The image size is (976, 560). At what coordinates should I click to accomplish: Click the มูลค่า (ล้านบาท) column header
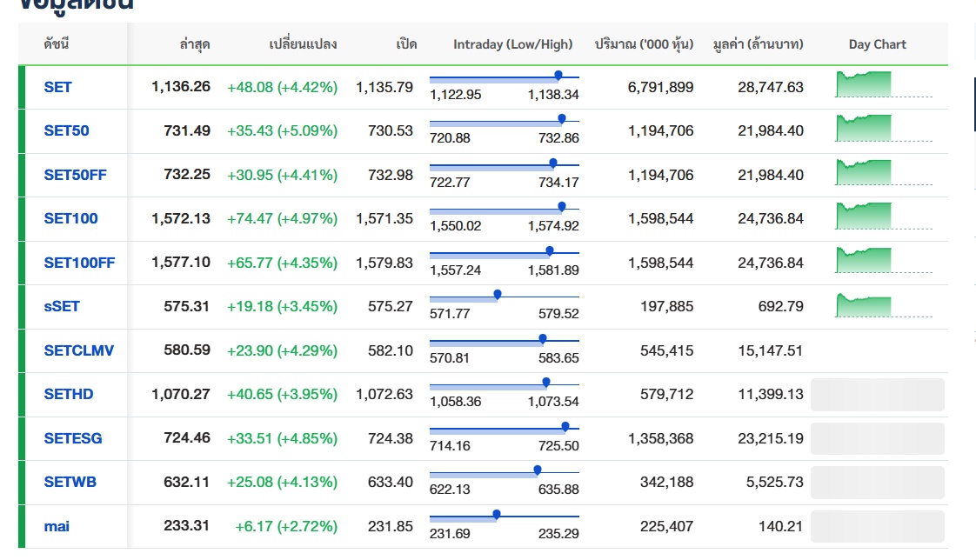(x=759, y=44)
